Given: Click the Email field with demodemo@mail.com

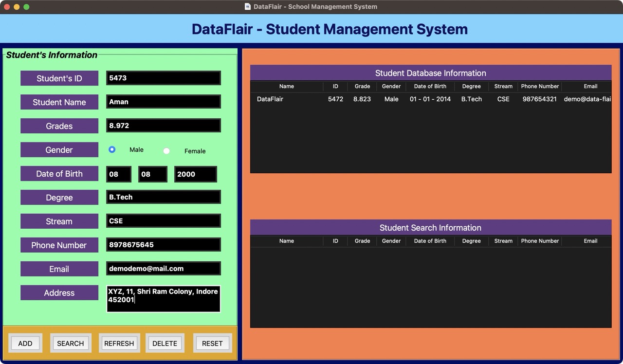Looking at the screenshot, I should coord(164,269).
